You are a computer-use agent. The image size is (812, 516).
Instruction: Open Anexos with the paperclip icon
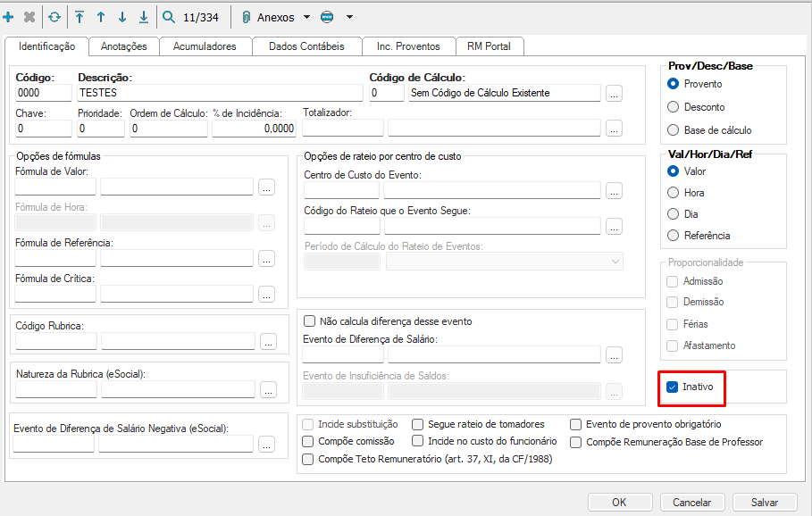pyautogui.click(x=246, y=15)
